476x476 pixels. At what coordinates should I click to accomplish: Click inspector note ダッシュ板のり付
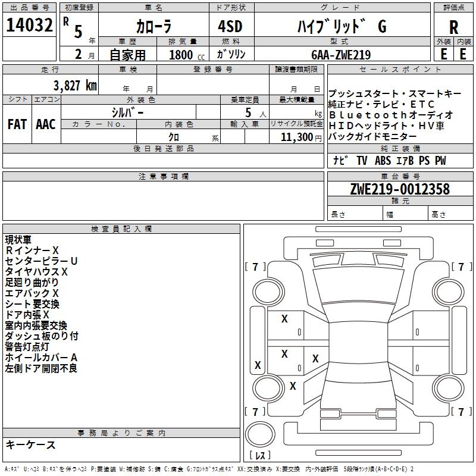(42, 336)
